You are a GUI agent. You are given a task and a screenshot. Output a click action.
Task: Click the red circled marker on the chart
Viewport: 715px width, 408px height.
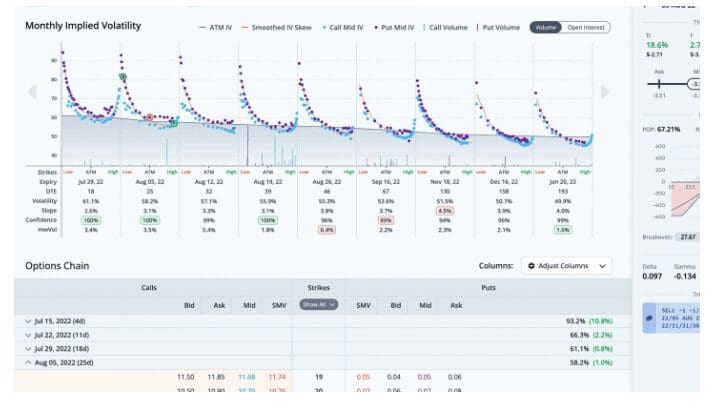[149, 117]
